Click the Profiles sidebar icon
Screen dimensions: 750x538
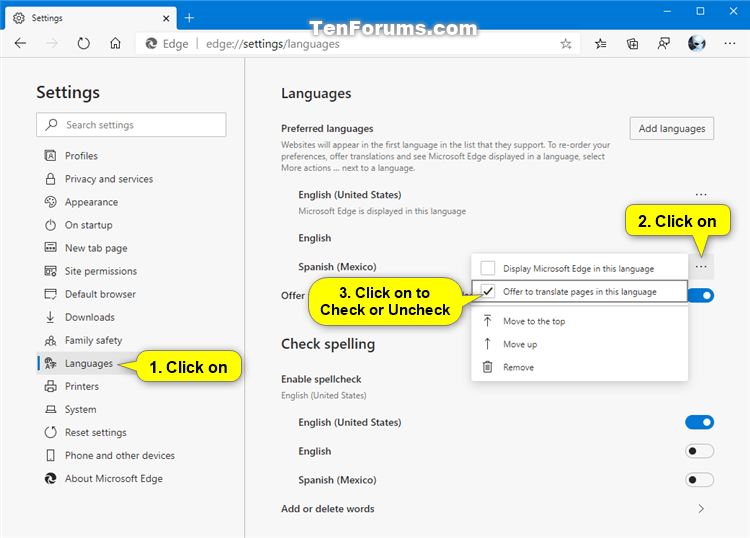click(50, 155)
